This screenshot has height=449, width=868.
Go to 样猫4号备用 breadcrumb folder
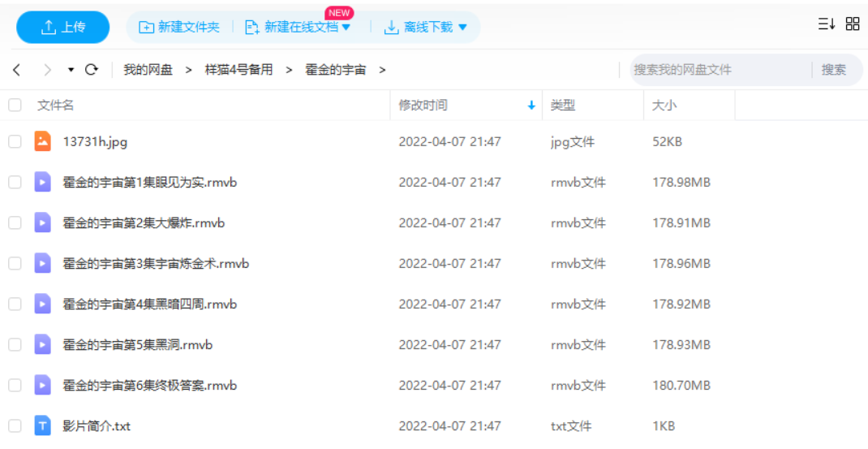tap(238, 70)
